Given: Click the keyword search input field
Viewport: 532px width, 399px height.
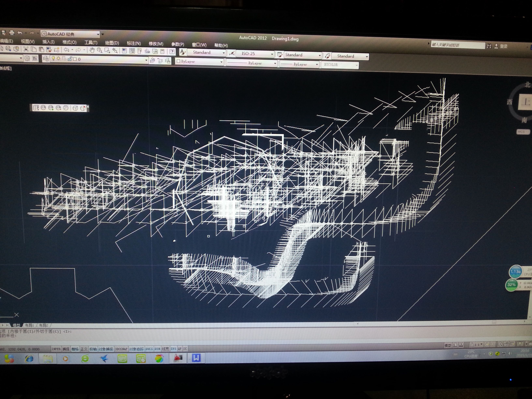Looking at the screenshot, I should 458,45.
